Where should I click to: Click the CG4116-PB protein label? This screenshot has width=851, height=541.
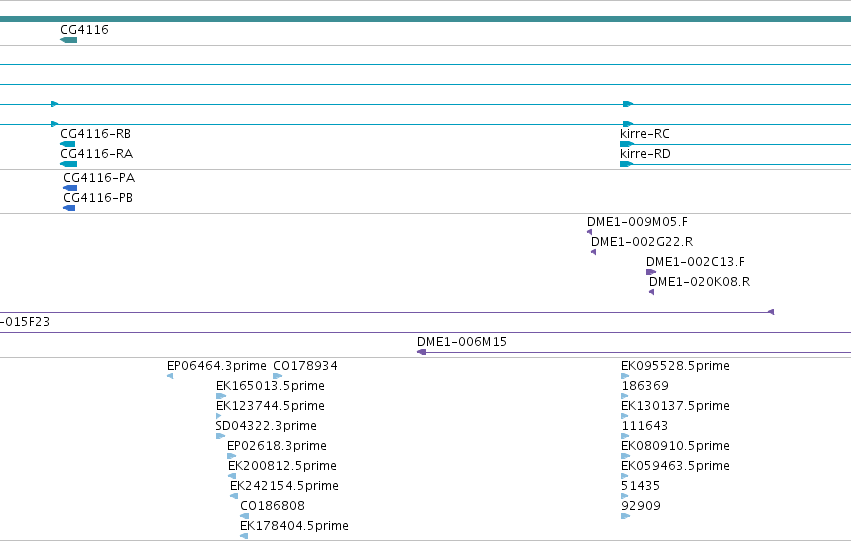click(x=98, y=198)
